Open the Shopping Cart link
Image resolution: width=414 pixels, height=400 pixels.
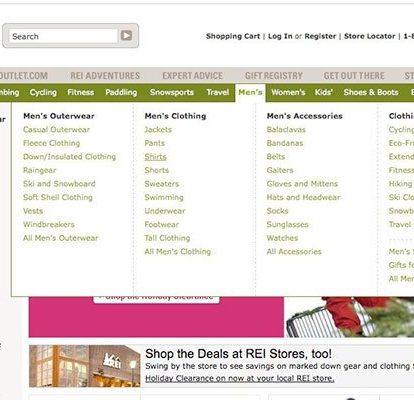233,36
